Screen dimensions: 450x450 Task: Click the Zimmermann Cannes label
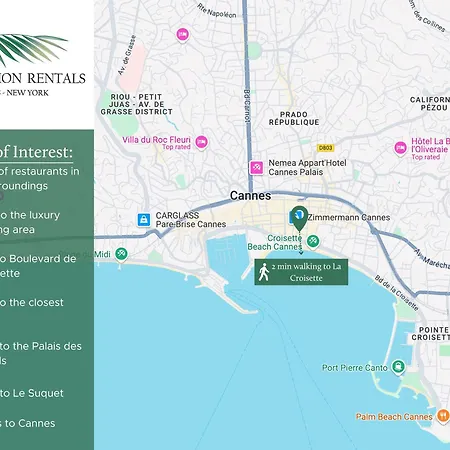click(x=348, y=217)
